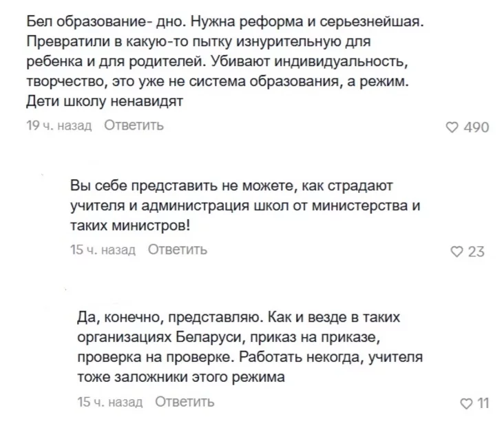Click Ответить under the 19 ч. назад comment
504x428 pixels.
(x=134, y=125)
